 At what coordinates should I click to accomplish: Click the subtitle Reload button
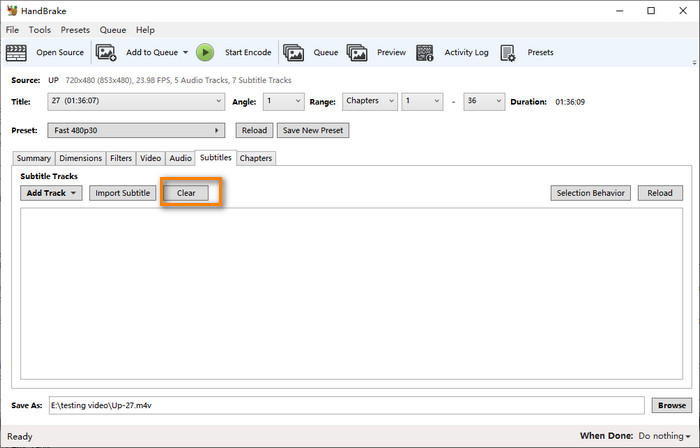point(660,193)
